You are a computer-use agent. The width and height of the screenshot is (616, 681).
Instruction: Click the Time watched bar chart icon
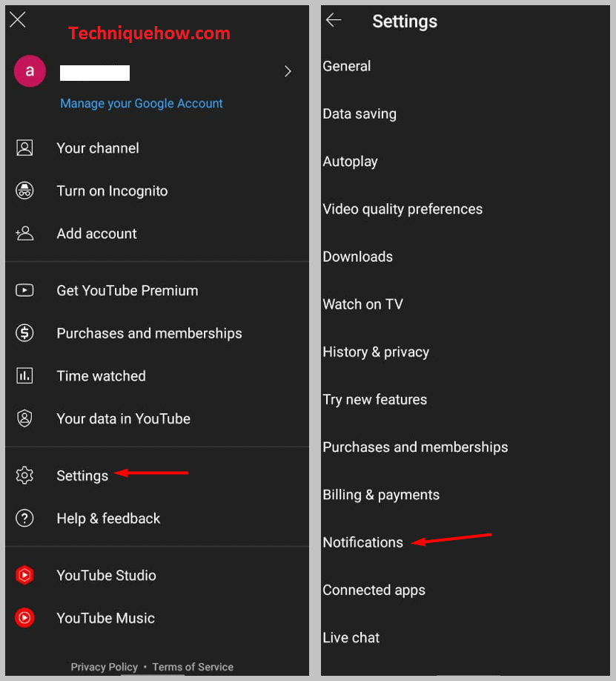(24, 375)
